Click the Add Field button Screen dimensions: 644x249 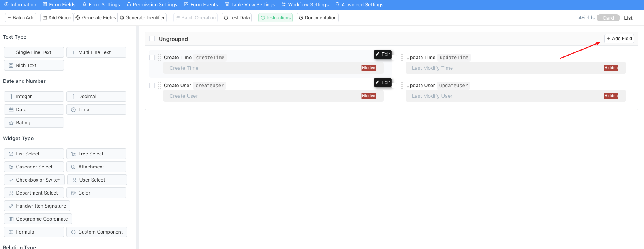click(619, 39)
